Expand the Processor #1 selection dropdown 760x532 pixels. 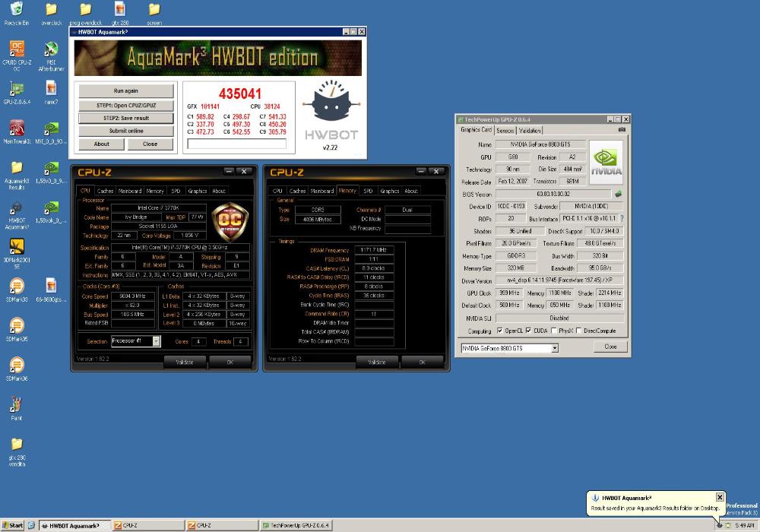pyautogui.click(x=156, y=341)
